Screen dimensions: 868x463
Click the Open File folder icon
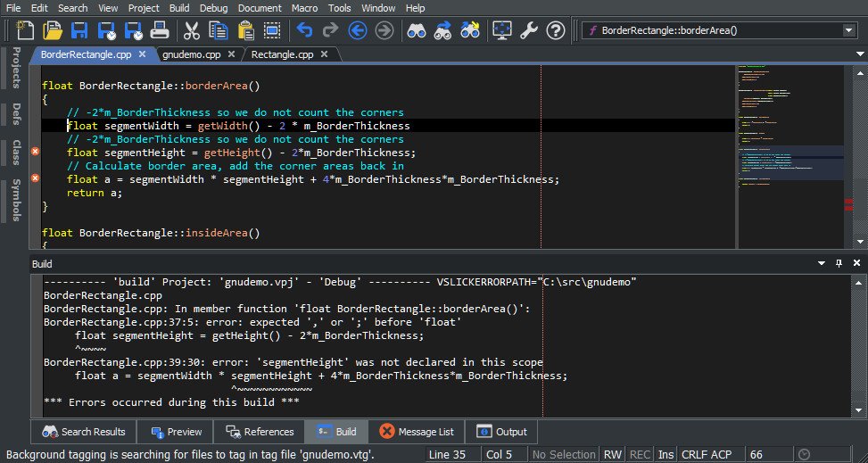[53, 31]
